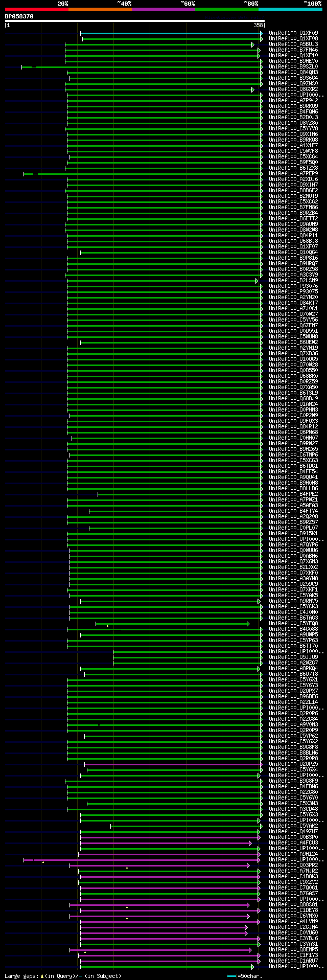The image size is (327, 980).
Task: Open hit UniRef100_Q1XF09
Action: coord(293,33)
